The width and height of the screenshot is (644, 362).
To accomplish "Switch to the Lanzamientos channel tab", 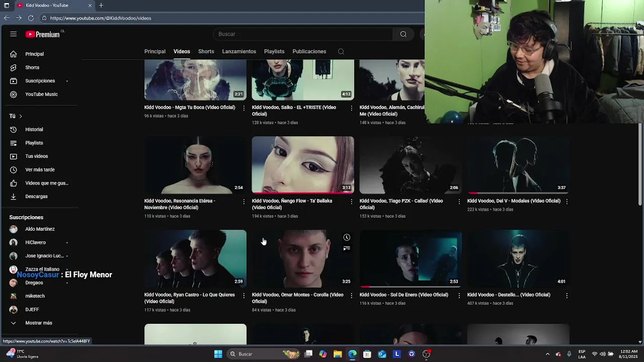I will point(239,51).
